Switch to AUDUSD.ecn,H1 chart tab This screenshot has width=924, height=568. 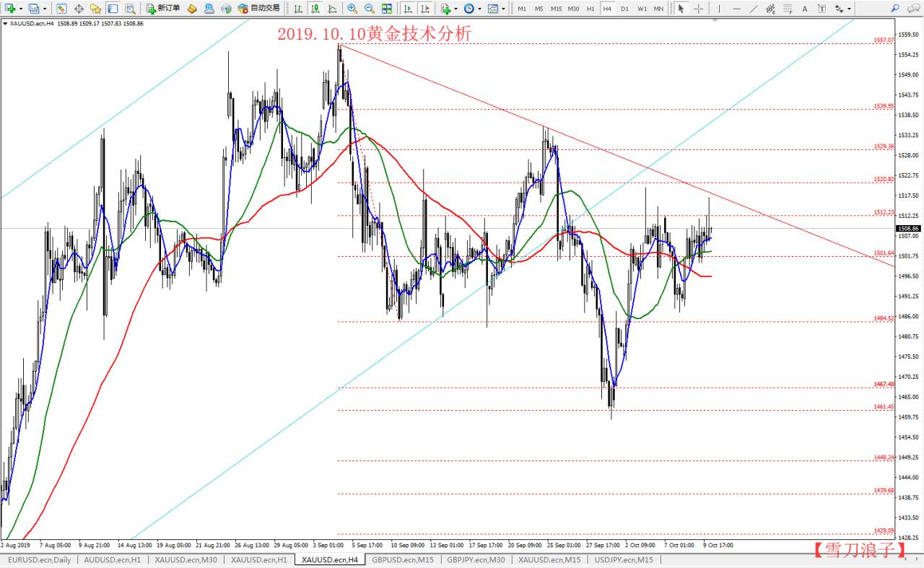coord(112,559)
